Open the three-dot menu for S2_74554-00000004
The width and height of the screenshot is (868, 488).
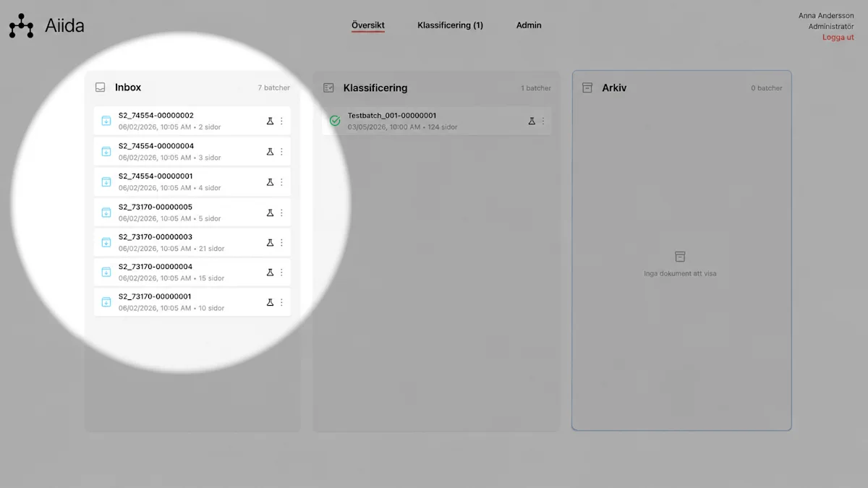(281, 152)
